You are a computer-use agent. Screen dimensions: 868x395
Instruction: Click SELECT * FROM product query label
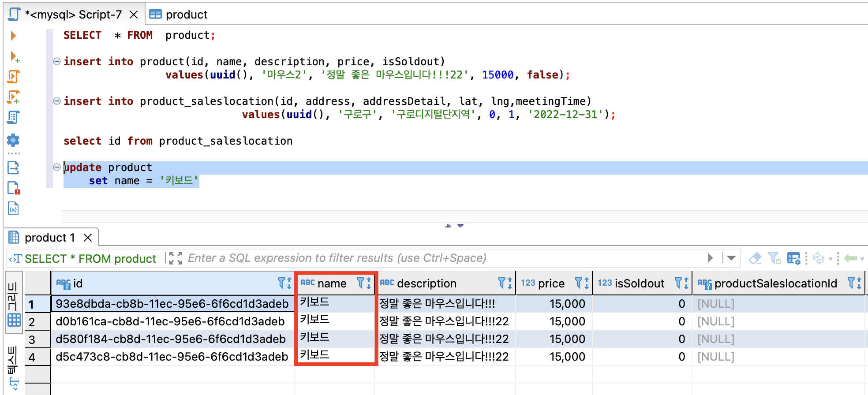[x=90, y=259]
